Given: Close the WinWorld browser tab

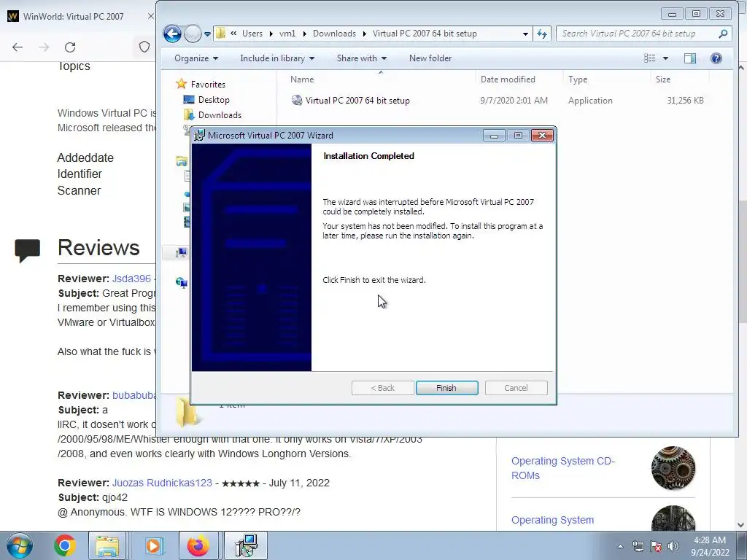Looking at the screenshot, I should click(150, 16).
